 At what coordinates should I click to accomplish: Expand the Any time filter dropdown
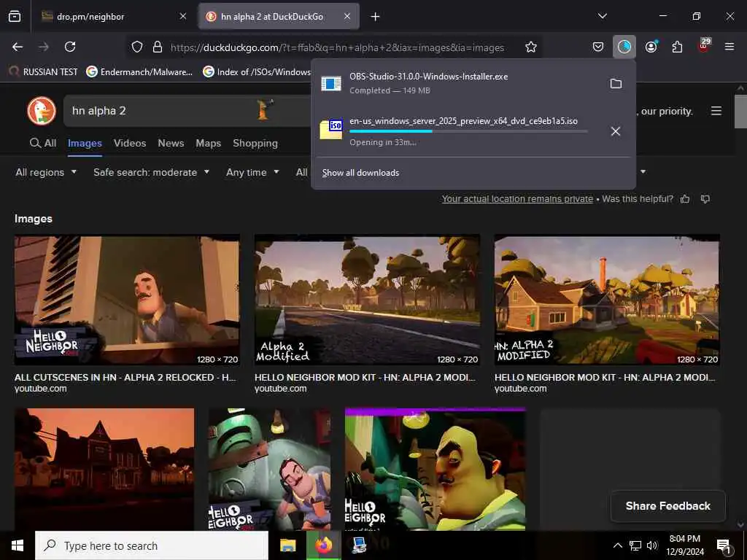(x=252, y=172)
